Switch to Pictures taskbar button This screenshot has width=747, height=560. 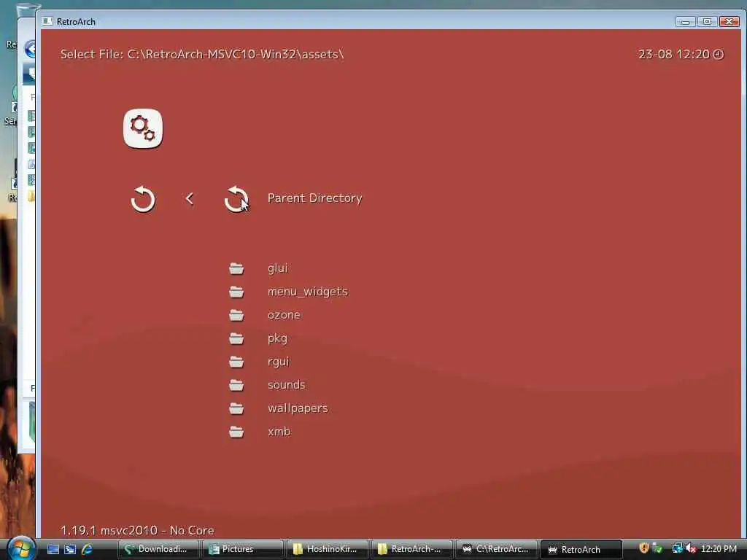[x=242, y=549]
